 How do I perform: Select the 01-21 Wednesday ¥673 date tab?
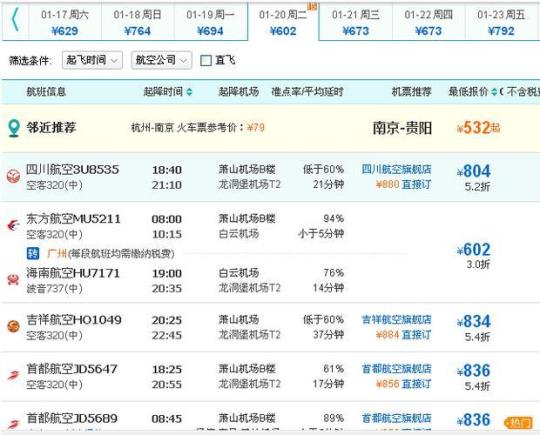tap(356, 22)
